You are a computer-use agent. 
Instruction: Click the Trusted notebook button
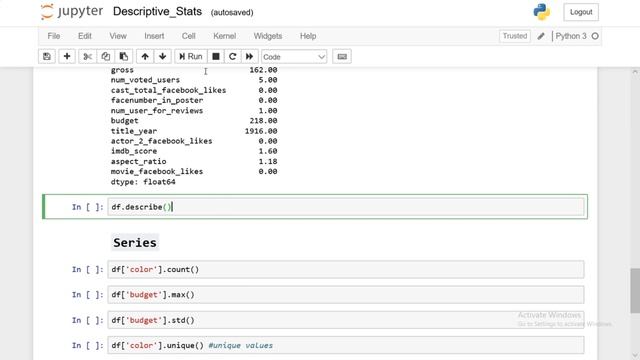(515, 36)
